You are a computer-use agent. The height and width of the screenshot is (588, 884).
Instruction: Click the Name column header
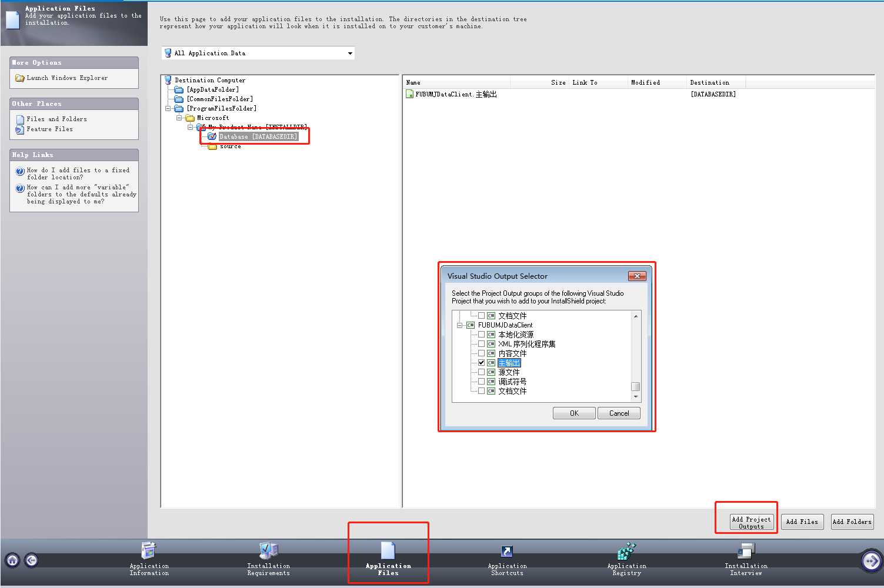[456, 82]
